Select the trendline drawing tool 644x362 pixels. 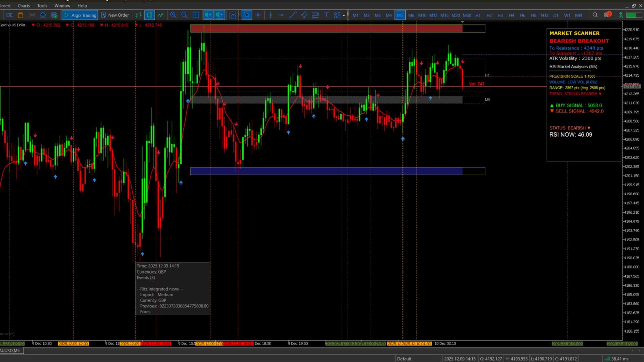point(293,15)
